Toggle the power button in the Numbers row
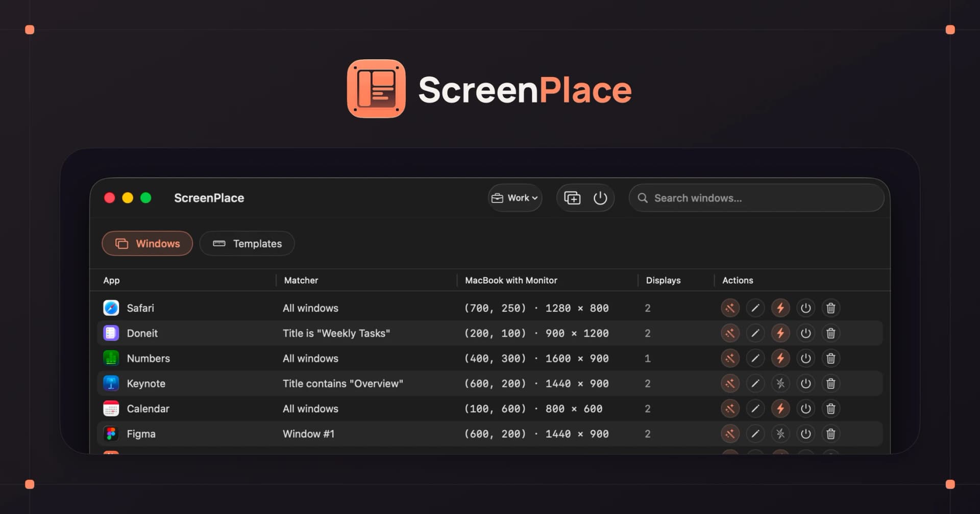 pyautogui.click(x=805, y=358)
